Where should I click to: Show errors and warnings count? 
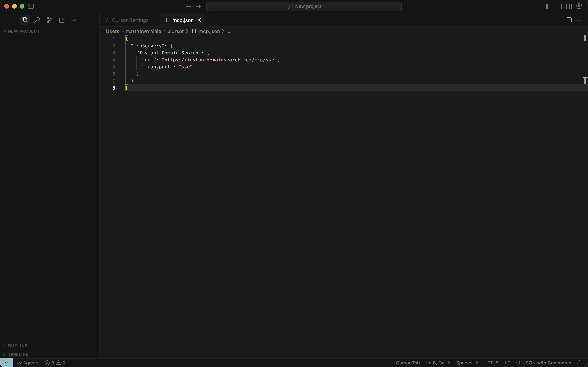pyautogui.click(x=55, y=363)
